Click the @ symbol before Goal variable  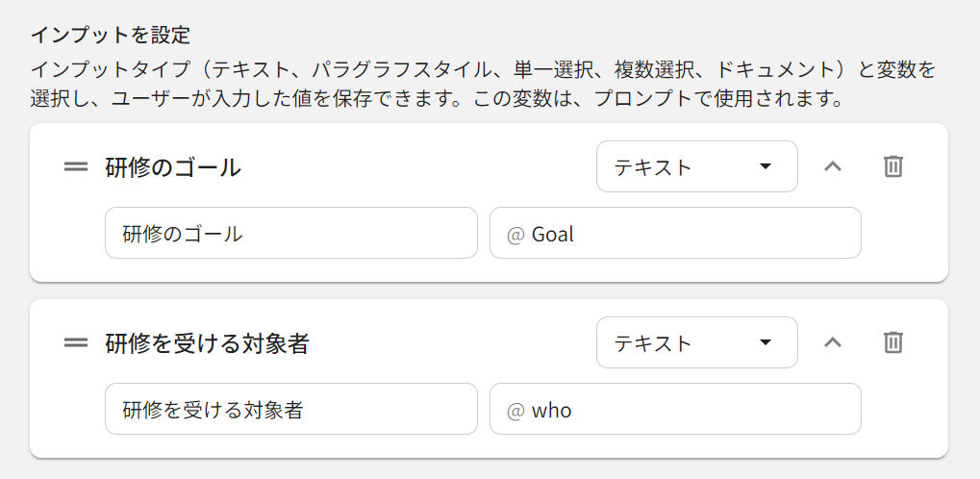pyautogui.click(x=515, y=234)
